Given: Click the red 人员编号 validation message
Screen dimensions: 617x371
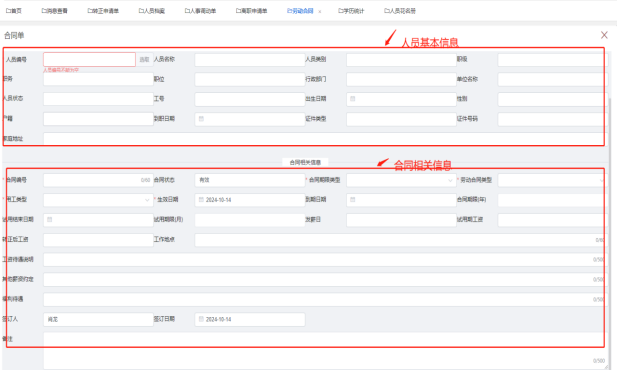Looking at the screenshot, I should click(x=61, y=70).
